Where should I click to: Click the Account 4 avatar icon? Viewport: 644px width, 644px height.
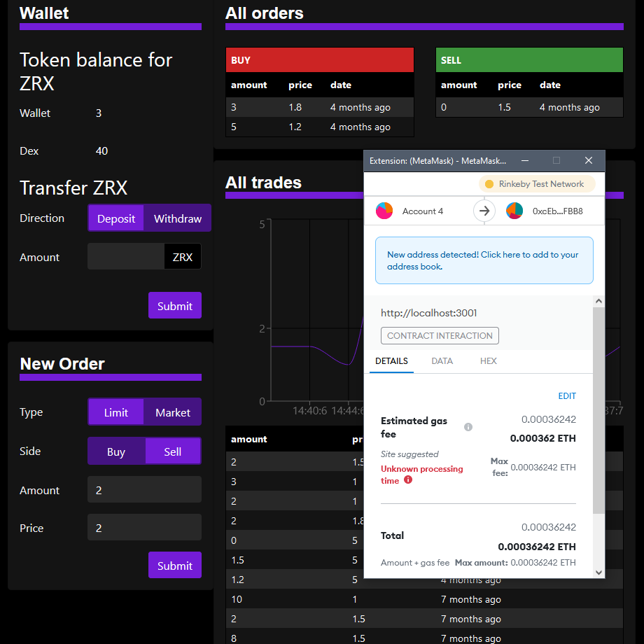384,211
